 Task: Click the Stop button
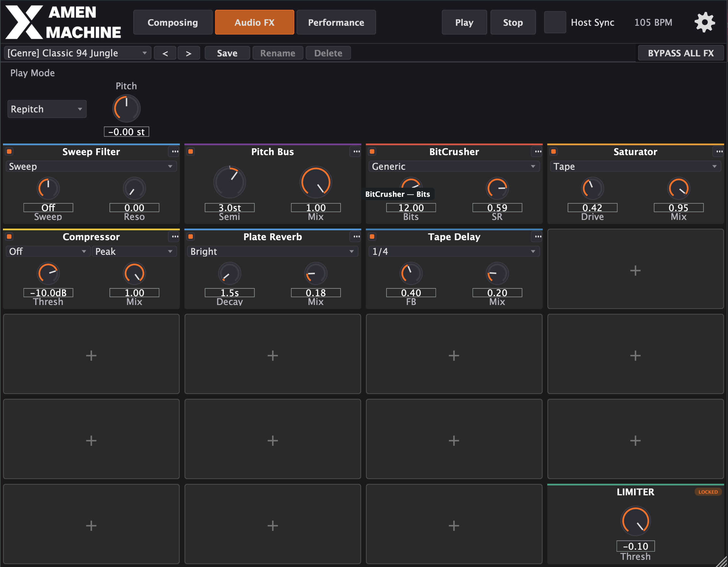coord(513,22)
